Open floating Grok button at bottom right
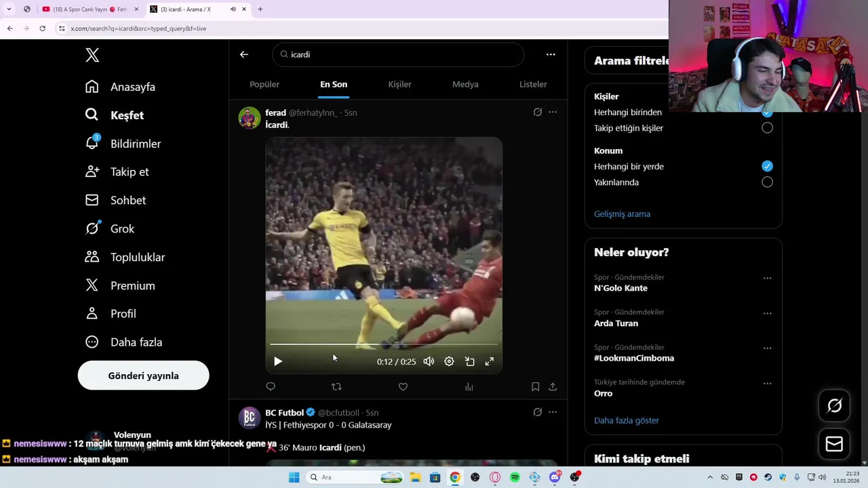The image size is (868, 488). coord(834,405)
